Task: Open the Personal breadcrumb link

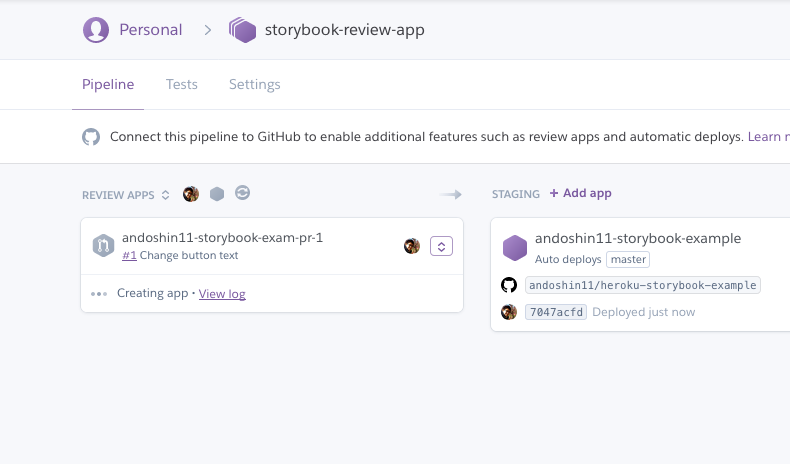Action: point(150,30)
